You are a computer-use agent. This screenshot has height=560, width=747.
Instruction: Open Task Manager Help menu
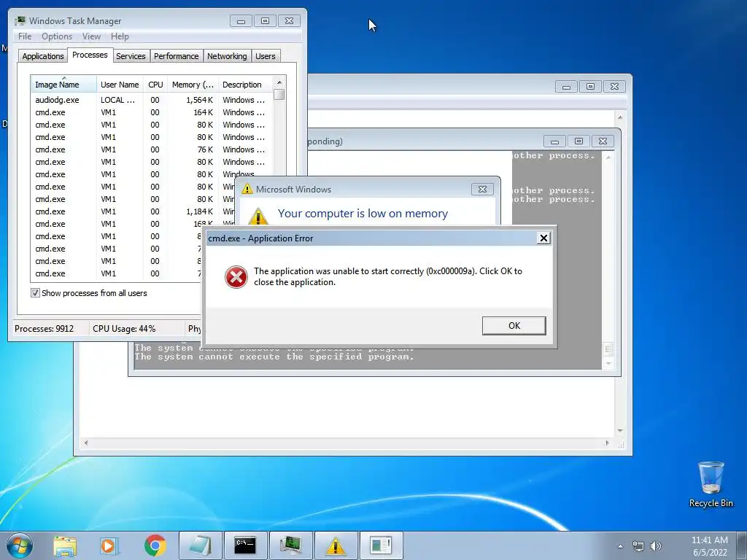click(120, 36)
